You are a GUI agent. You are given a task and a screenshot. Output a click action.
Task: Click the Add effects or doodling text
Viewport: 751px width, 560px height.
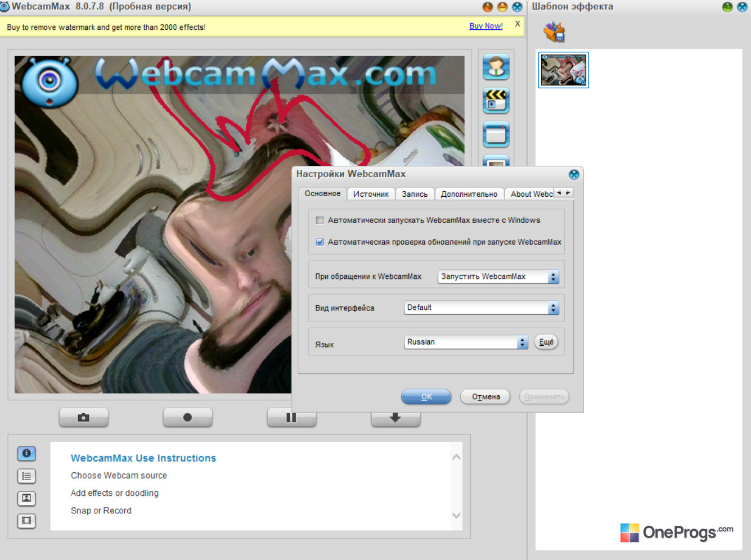tap(115, 493)
